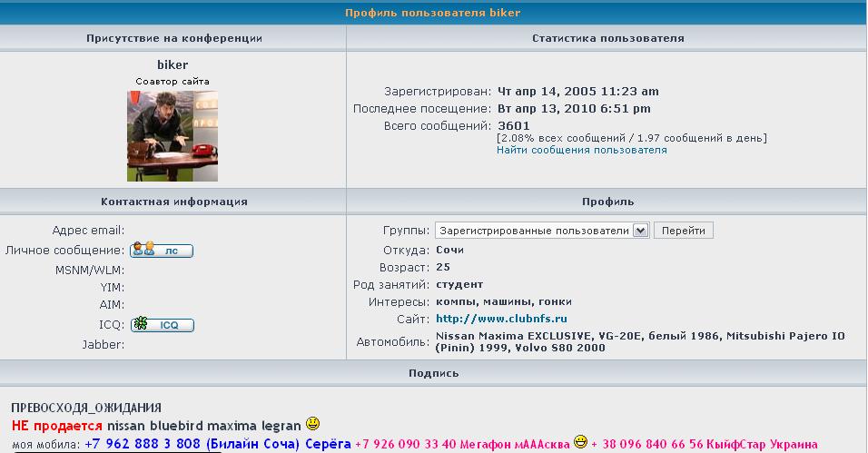Screen dimensions: 868x453
Task: Open 'Найти сообщения пользователя' link
Action: pos(581,150)
